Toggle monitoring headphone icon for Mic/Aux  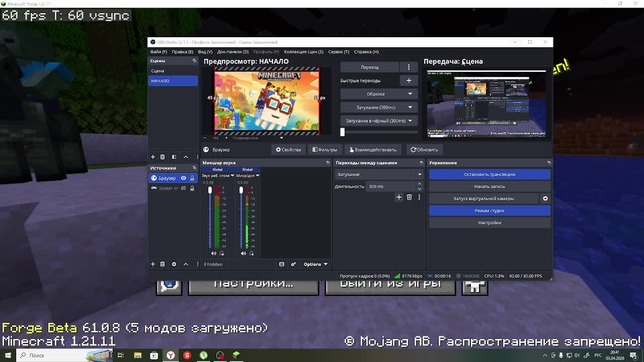[x=252, y=253]
